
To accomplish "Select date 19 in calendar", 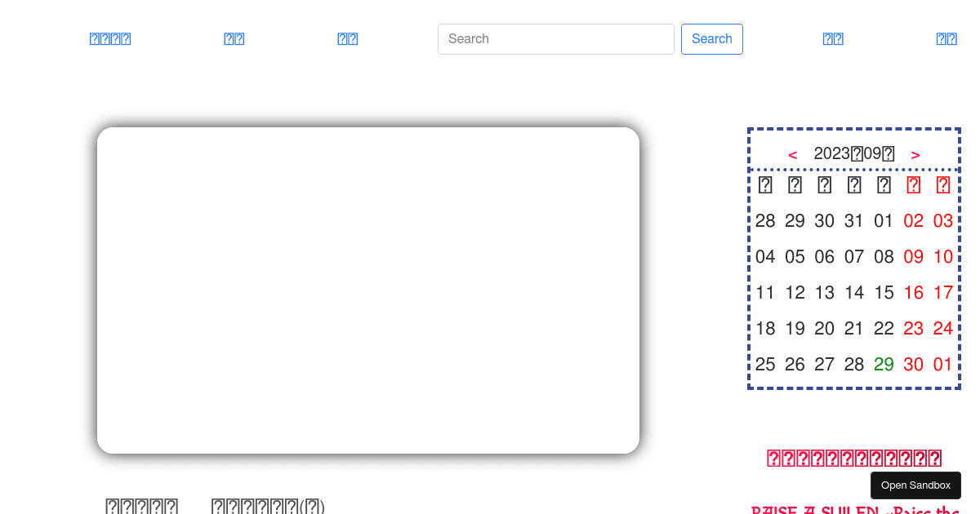I will click(x=795, y=329).
